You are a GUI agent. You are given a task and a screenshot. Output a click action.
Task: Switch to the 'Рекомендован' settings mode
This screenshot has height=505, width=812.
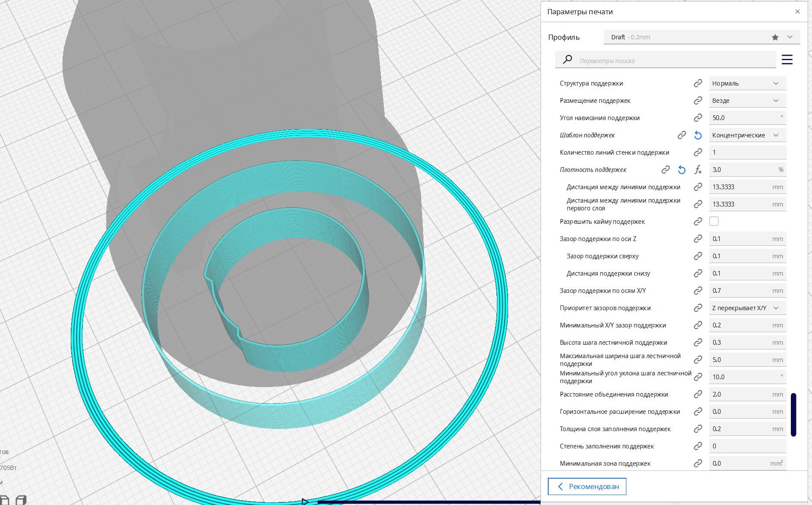pos(587,486)
